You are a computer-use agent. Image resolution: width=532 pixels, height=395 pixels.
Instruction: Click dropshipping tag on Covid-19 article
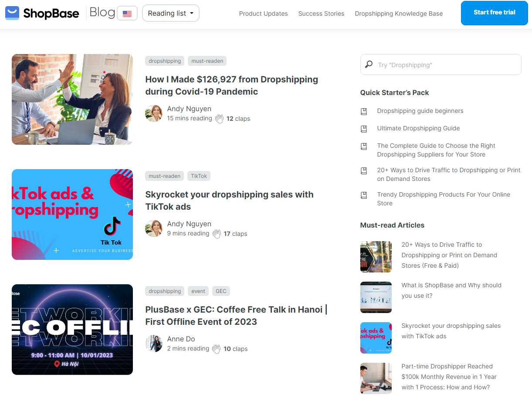[165, 61]
